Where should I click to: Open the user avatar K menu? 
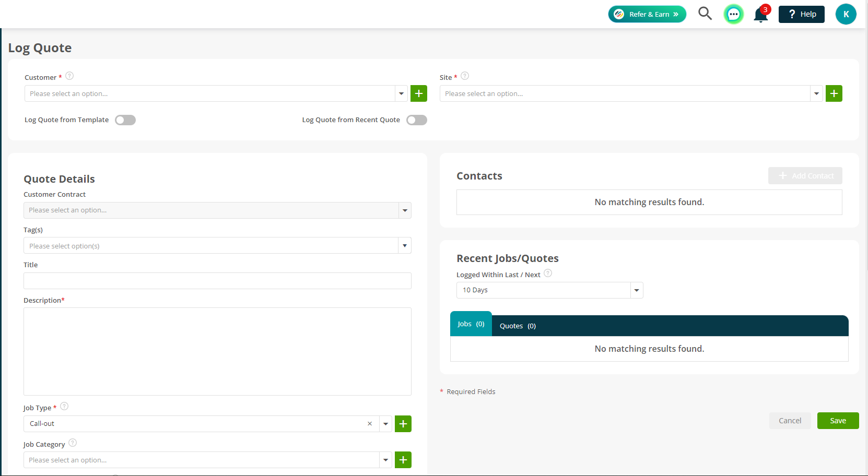tap(846, 14)
